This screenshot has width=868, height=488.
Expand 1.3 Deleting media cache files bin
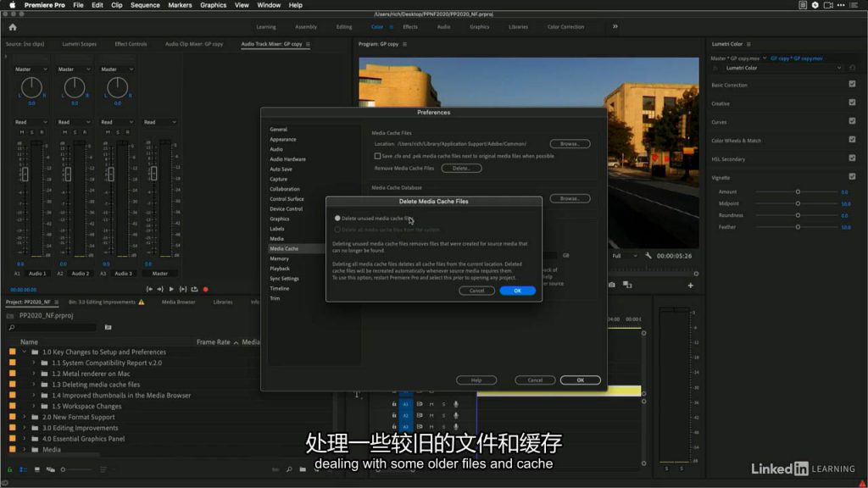(34, 385)
